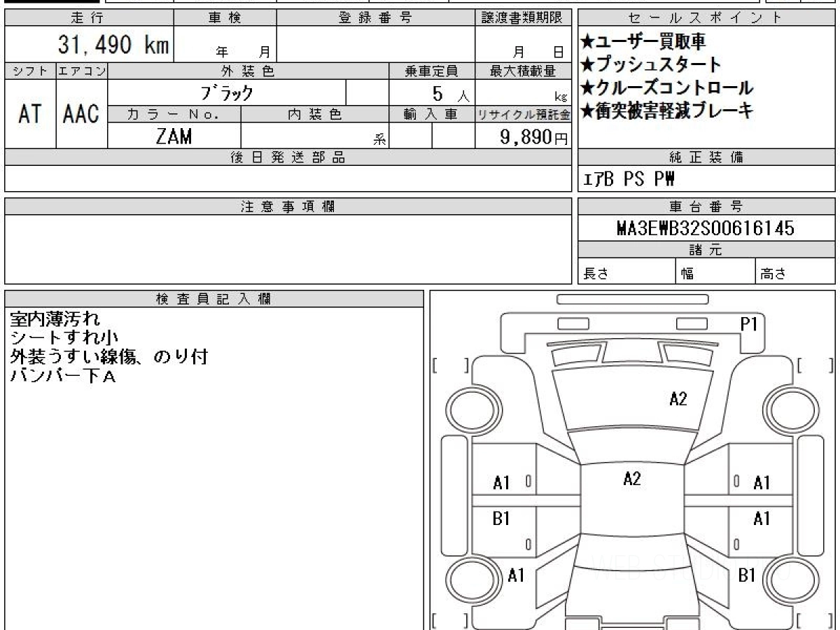
Task: Click the 譲渡書類期限 header
Action: click(523, 17)
